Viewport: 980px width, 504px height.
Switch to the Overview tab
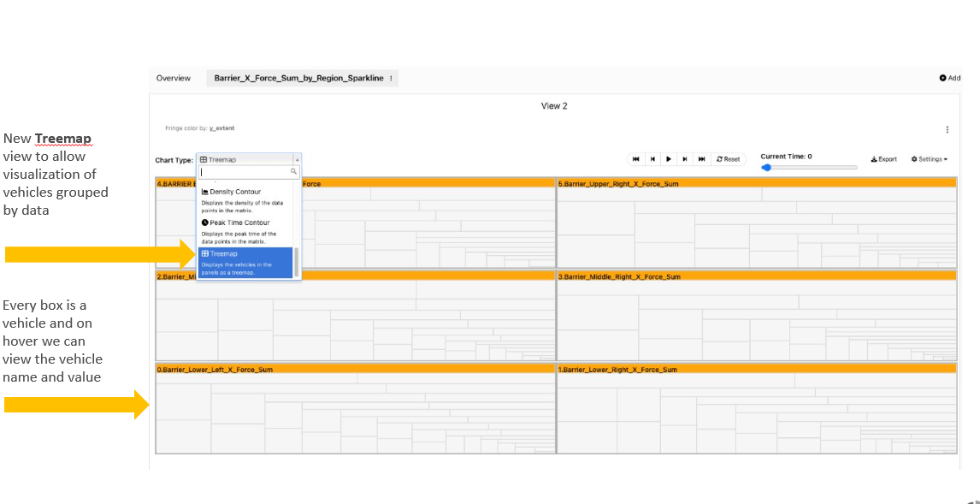pyautogui.click(x=173, y=78)
